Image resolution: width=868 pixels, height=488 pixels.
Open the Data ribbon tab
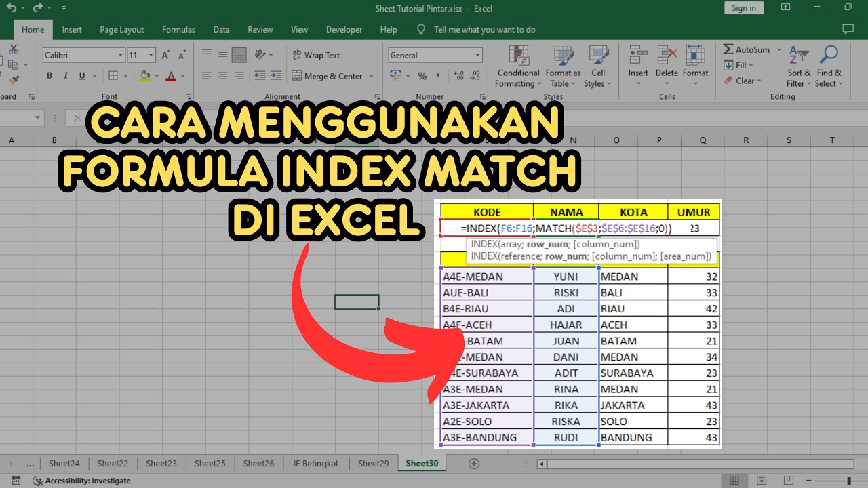221,30
